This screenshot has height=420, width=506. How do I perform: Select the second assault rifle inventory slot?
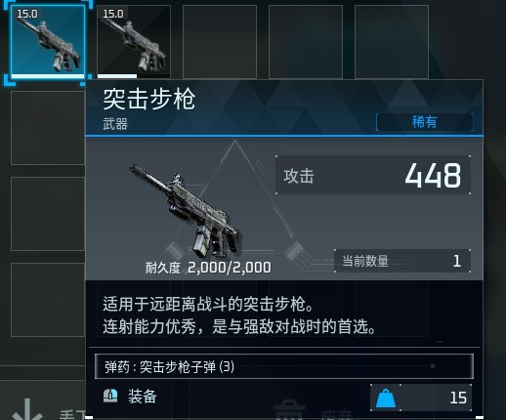(x=134, y=42)
